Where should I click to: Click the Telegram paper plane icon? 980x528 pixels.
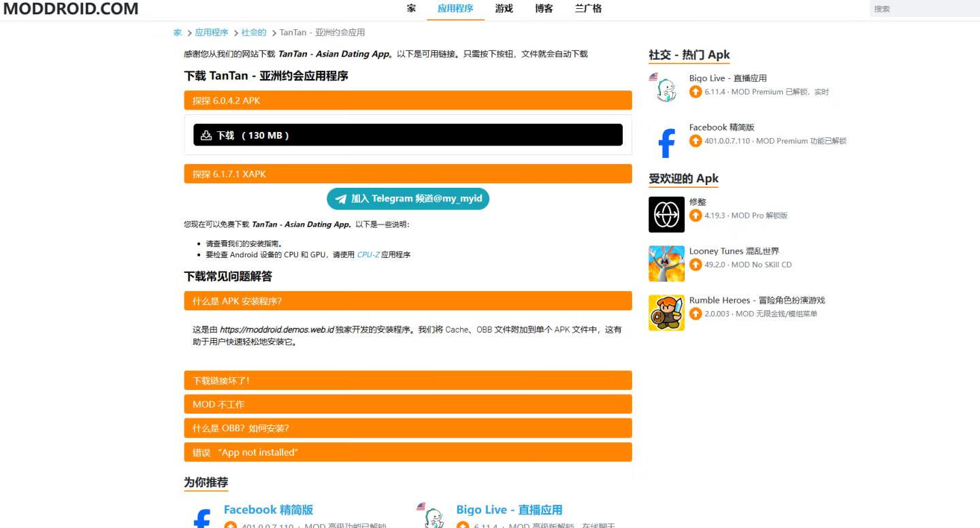pyautogui.click(x=341, y=199)
